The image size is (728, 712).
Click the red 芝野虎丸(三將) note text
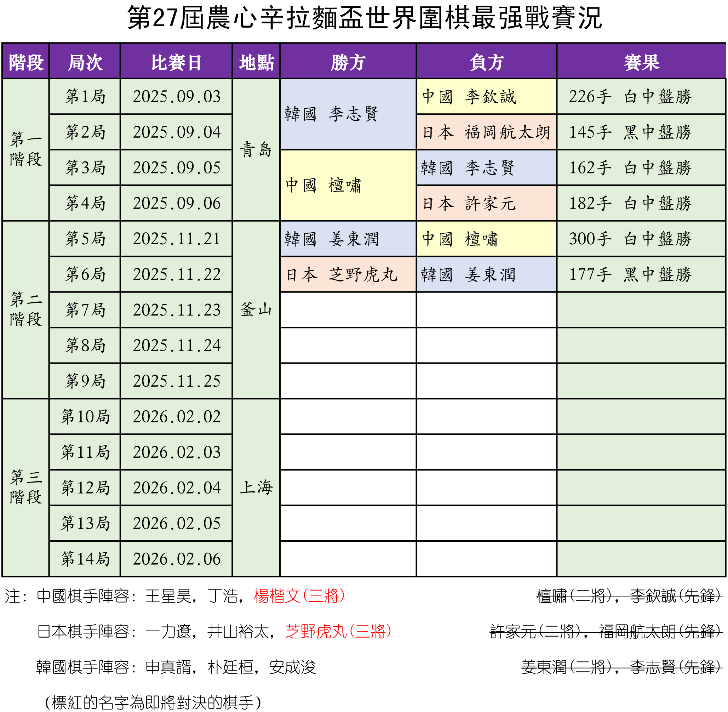point(338,632)
